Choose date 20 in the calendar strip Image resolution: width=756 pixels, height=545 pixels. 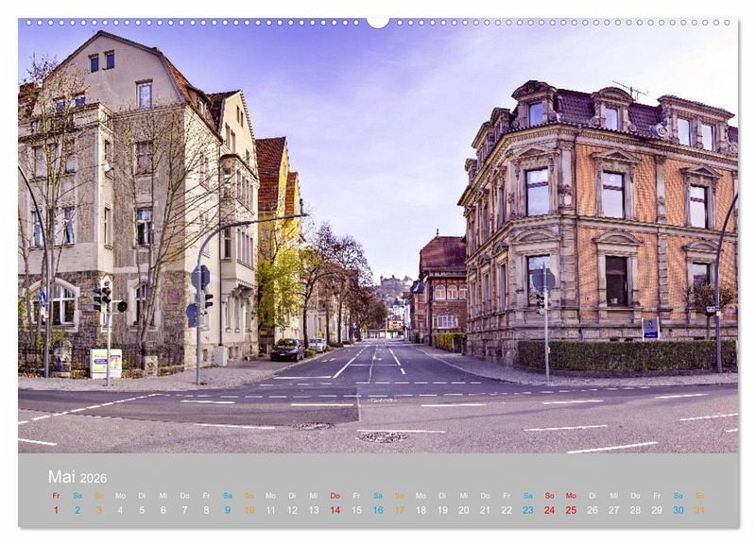464,510
